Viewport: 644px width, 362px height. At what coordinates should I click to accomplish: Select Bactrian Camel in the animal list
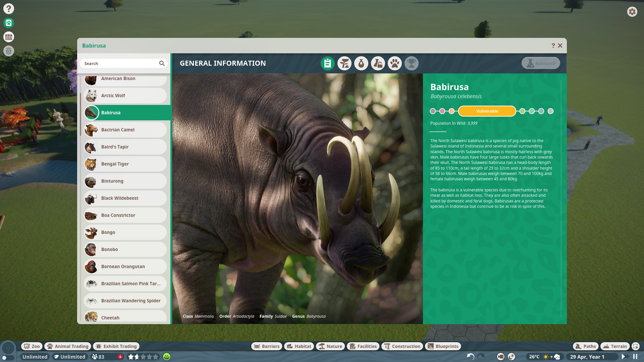pyautogui.click(x=125, y=130)
